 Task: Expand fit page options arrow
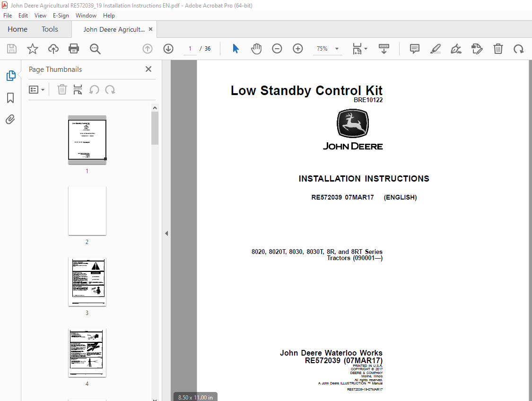tap(366, 49)
